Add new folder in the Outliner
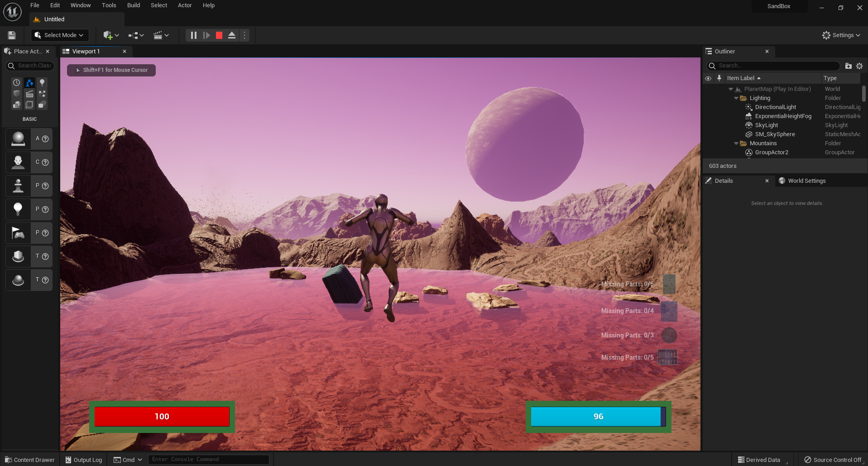The width and height of the screenshot is (868, 466). 849,66
